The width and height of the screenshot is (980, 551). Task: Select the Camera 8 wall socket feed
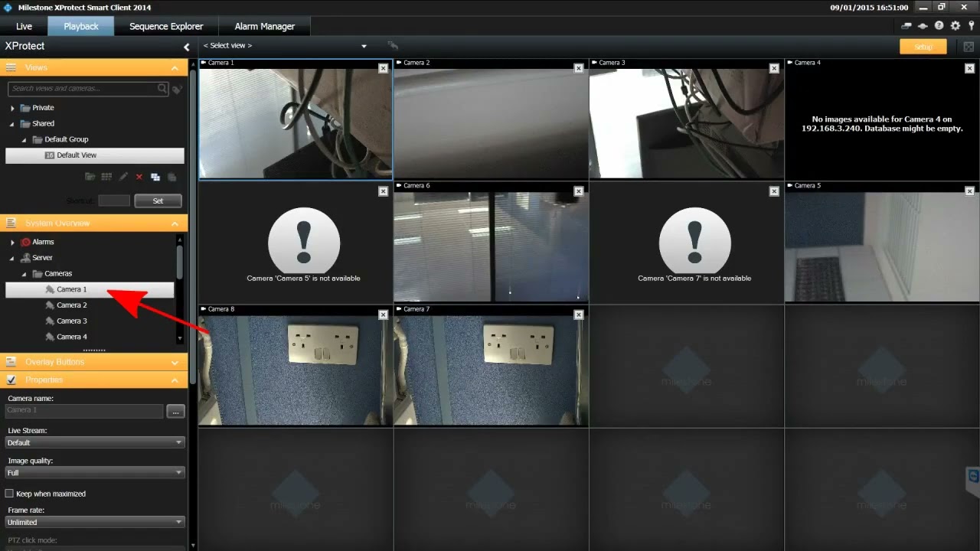coord(295,371)
